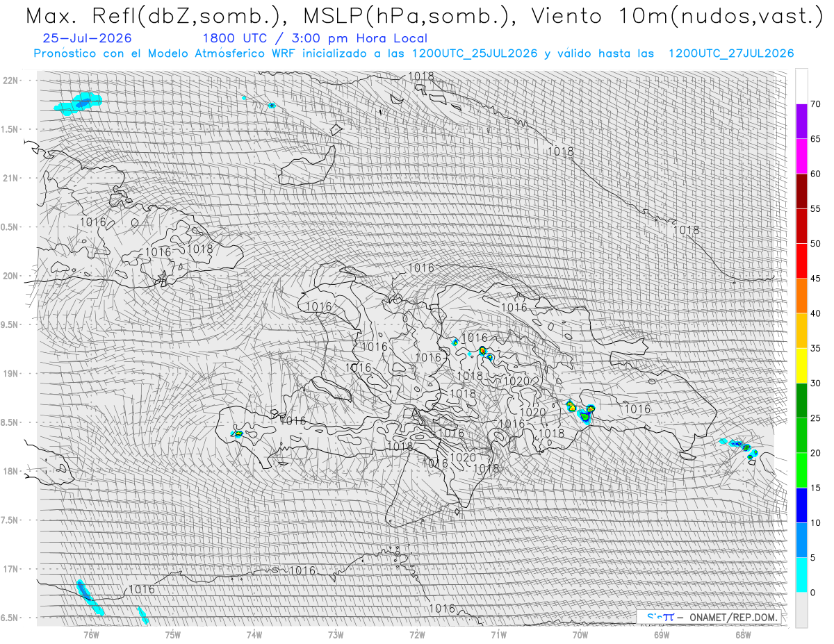
Task: Click the colorbar value '35'
Action: 815,349
